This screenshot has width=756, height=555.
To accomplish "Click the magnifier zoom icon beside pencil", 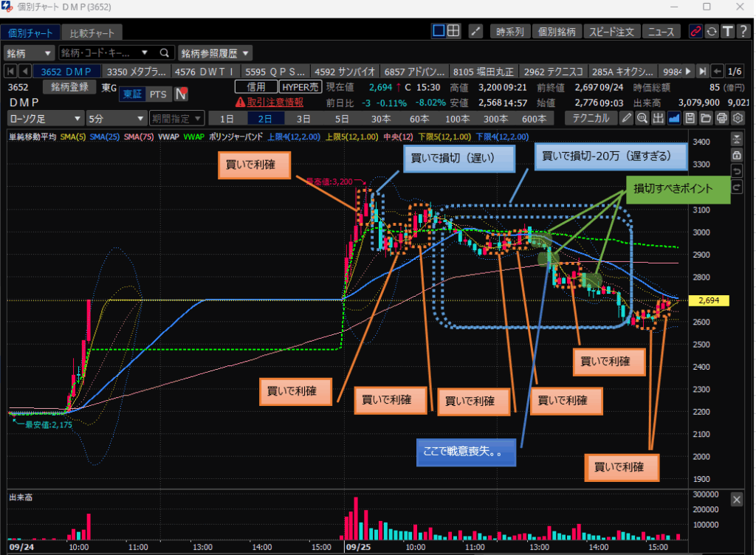I will tap(642, 118).
